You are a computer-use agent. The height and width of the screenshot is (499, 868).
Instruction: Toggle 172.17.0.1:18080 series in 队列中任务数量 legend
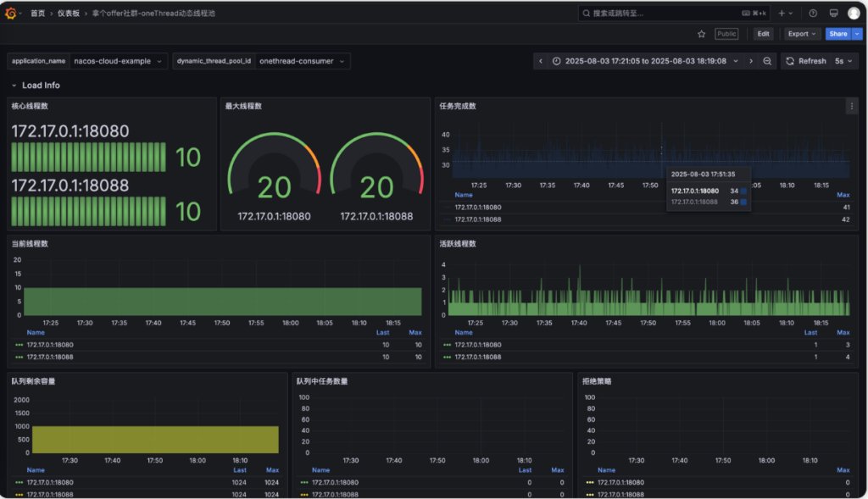[335, 482]
